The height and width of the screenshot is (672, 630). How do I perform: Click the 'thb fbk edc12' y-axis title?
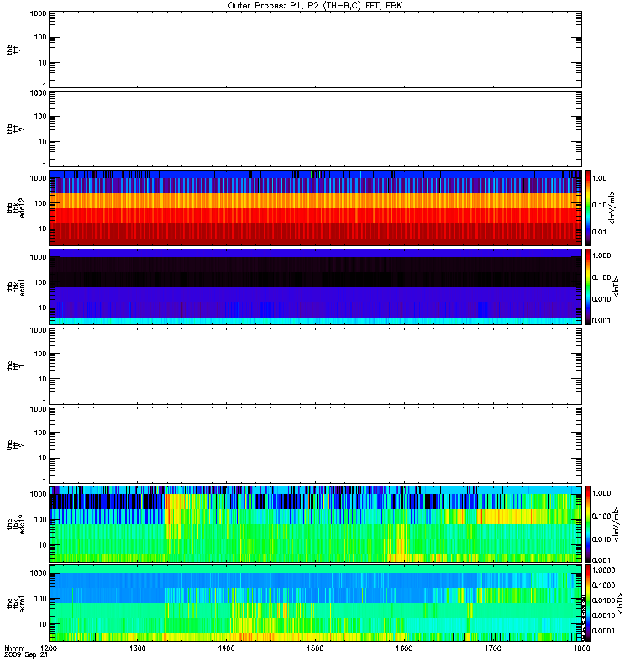click(15, 207)
